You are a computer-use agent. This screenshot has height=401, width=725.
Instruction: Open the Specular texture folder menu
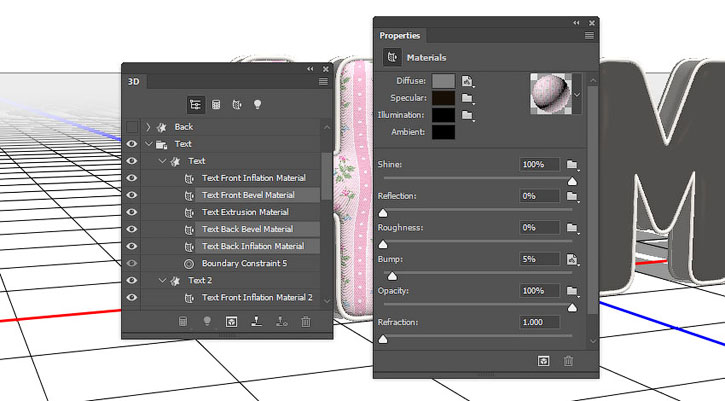click(467, 99)
